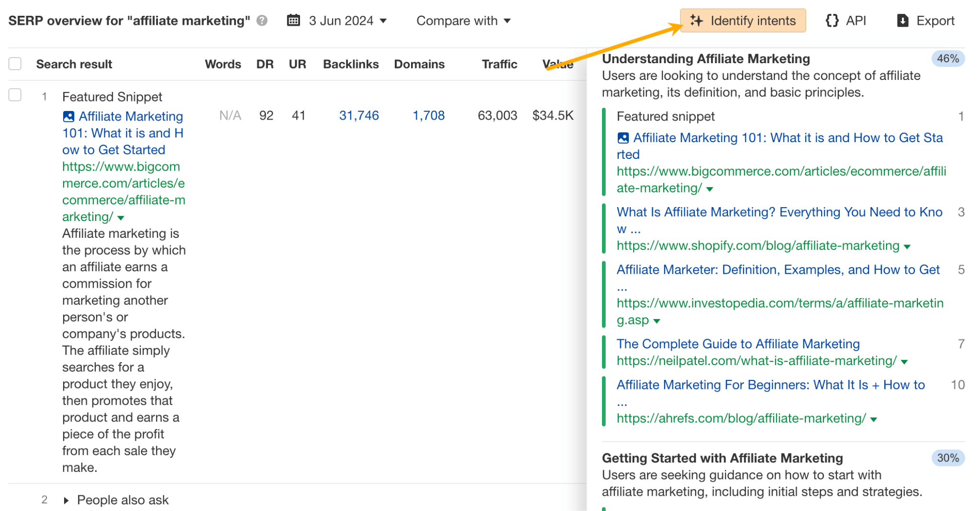Image resolution: width=980 pixels, height=511 pixels.
Task: Sort by the Backlinks column header
Action: click(x=351, y=64)
